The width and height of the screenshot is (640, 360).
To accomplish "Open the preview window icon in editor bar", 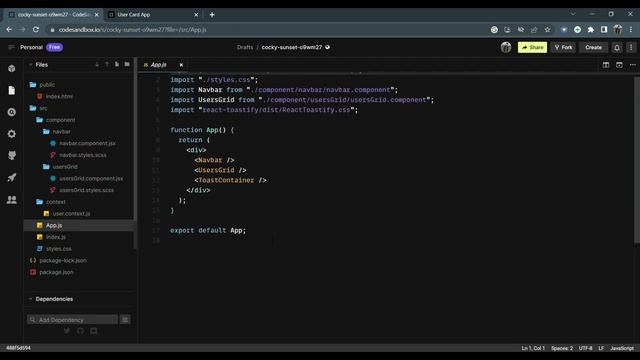I will [x=619, y=65].
